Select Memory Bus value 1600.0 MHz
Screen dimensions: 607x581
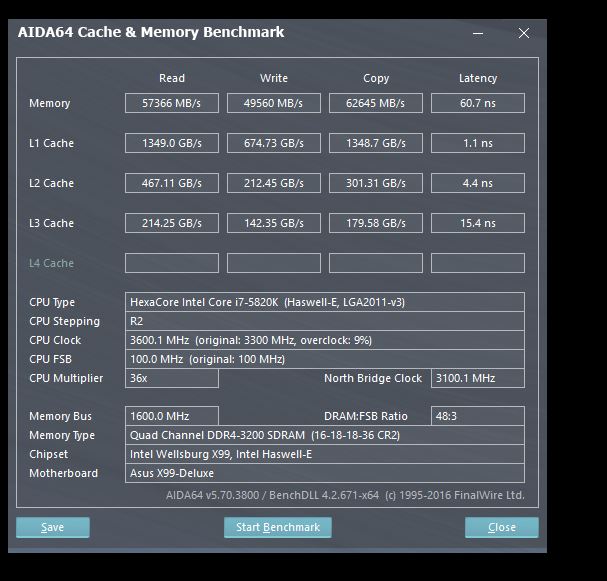[172, 416]
